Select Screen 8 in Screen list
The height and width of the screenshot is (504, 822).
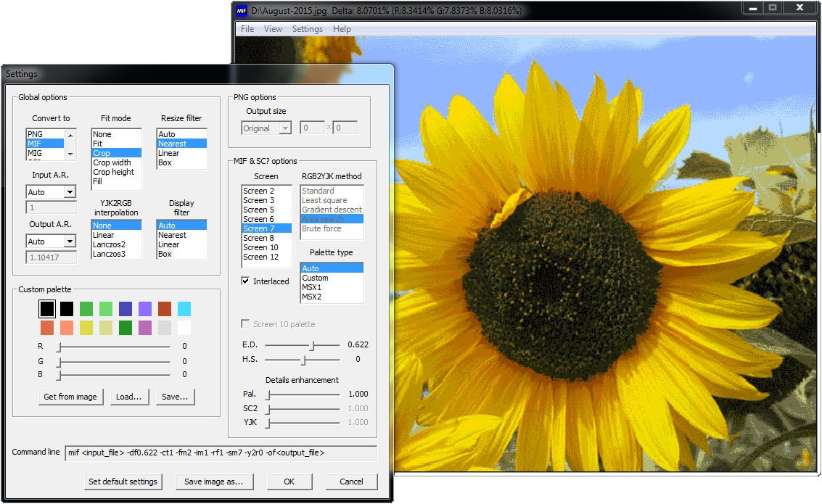tap(259, 238)
